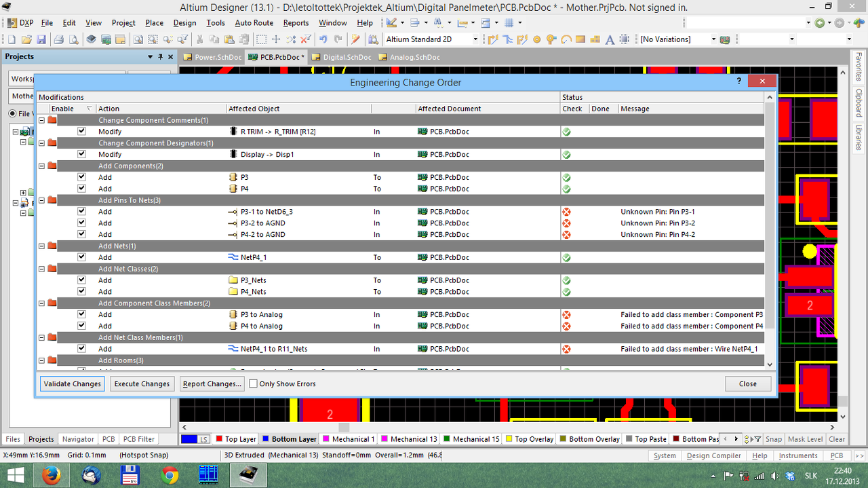Image resolution: width=868 pixels, height=488 pixels.
Task: Click Report Changes button
Action: tap(212, 383)
